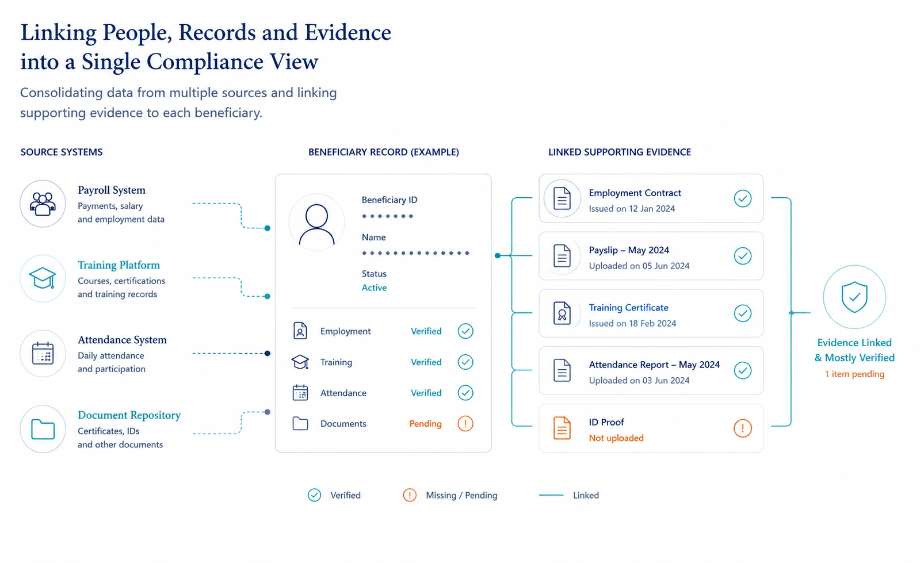Click the SOURCE SYSTEMS heading
Screen dimensions: 924x563
[x=62, y=152]
